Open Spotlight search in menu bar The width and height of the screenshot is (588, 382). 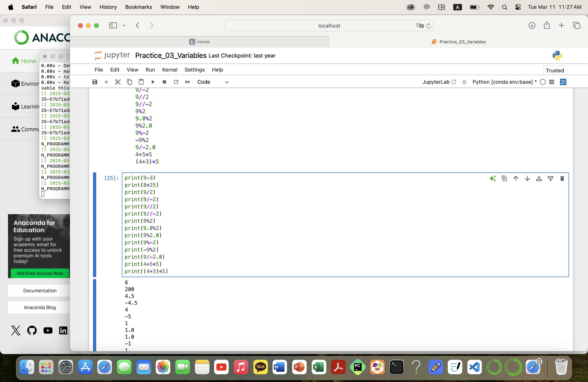click(x=504, y=7)
